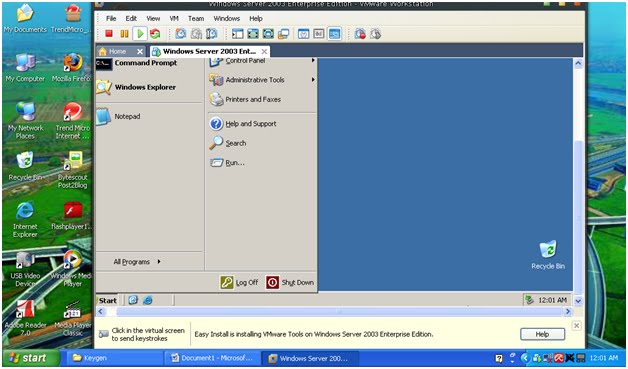The height and width of the screenshot is (369, 628).
Task: Dismiss the Easy Install message bar
Action: 576,325
